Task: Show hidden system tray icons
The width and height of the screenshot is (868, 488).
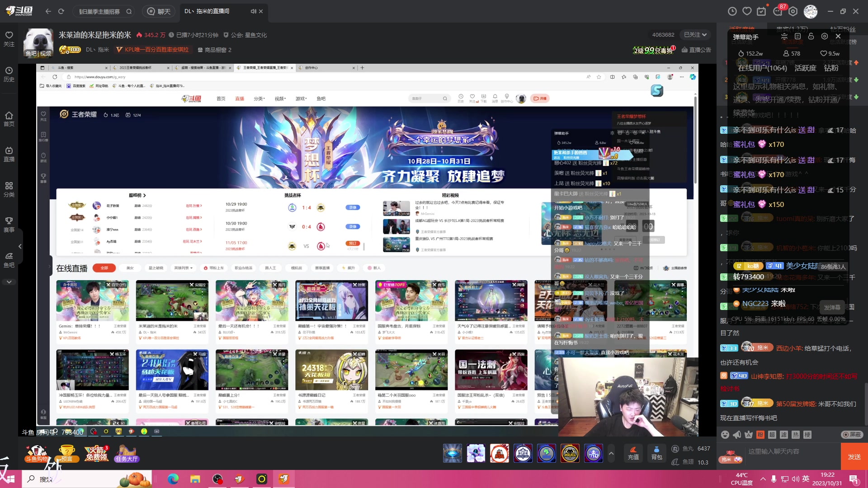Action: [x=763, y=479]
